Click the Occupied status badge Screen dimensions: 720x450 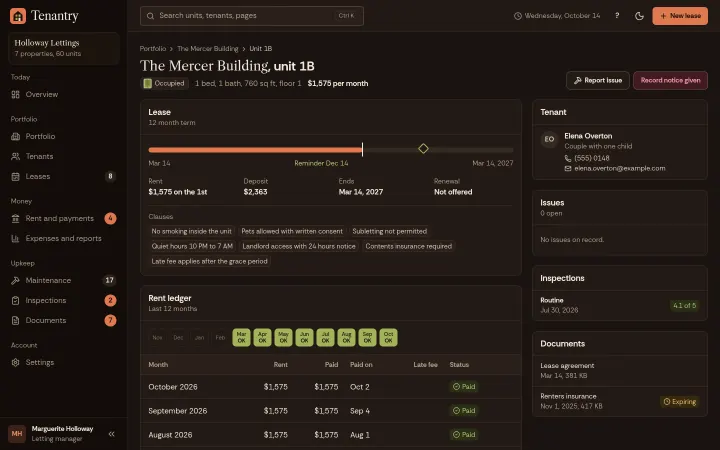164,84
